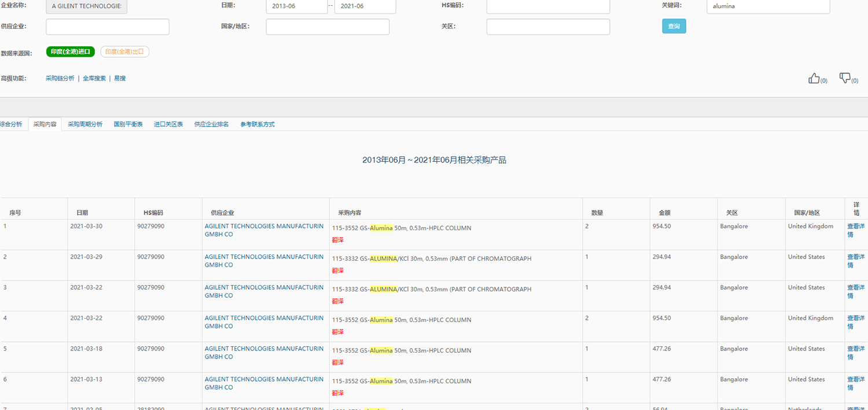The width and height of the screenshot is (868, 410).
Task: Open 查看详情 for row 1
Action: (x=855, y=230)
